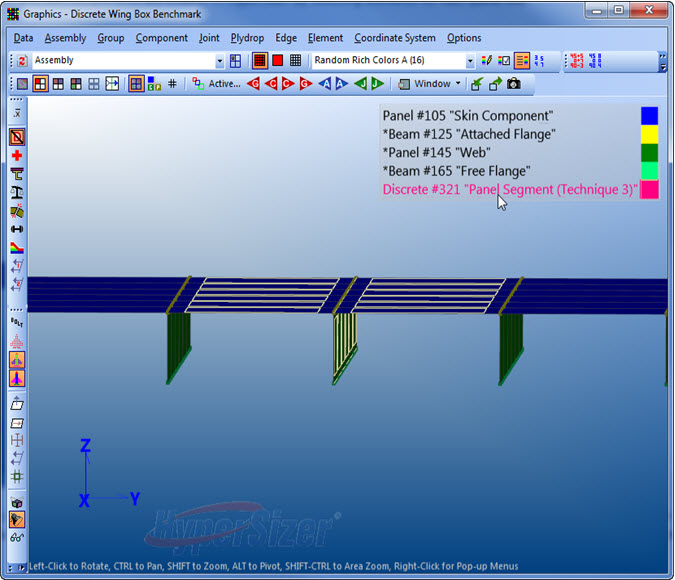Click the blue four-pane grid icon
This screenshot has width=675, height=580.
235,61
